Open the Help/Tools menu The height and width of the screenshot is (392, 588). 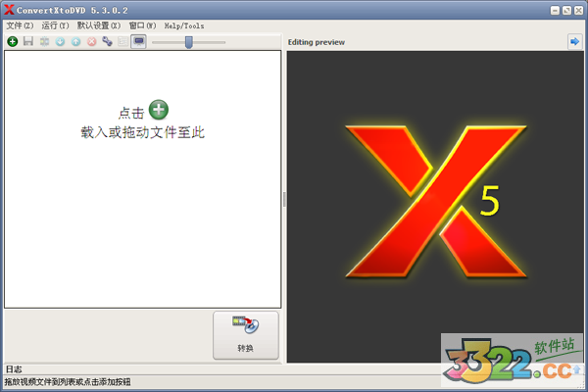tap(184, 25)
